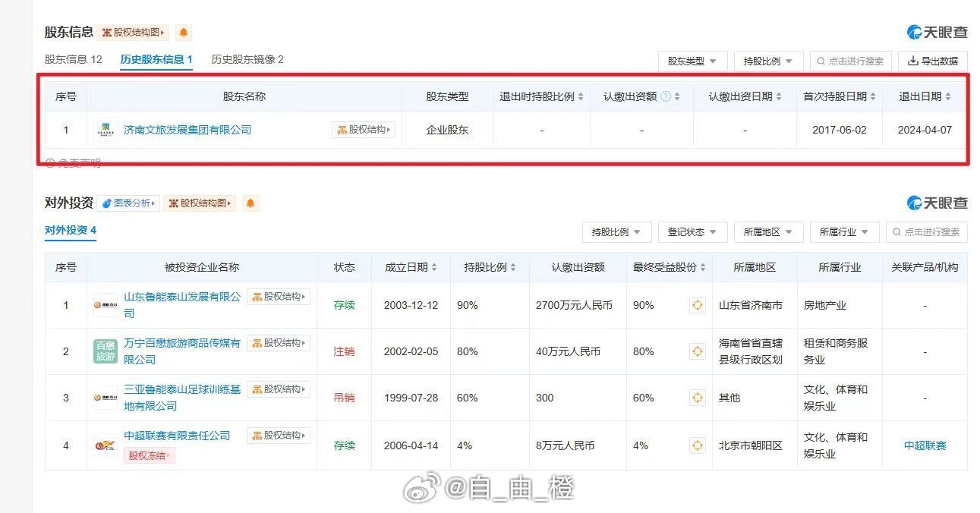This screenshot has height=513, width=980.
Task: Open the 济南文旅发展集团有限公司 link
Action: 187,131
